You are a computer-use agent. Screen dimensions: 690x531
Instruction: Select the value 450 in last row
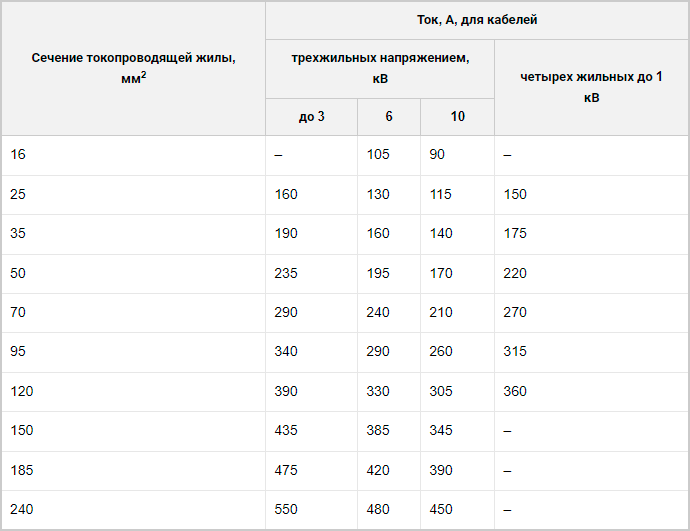[441, 509]
